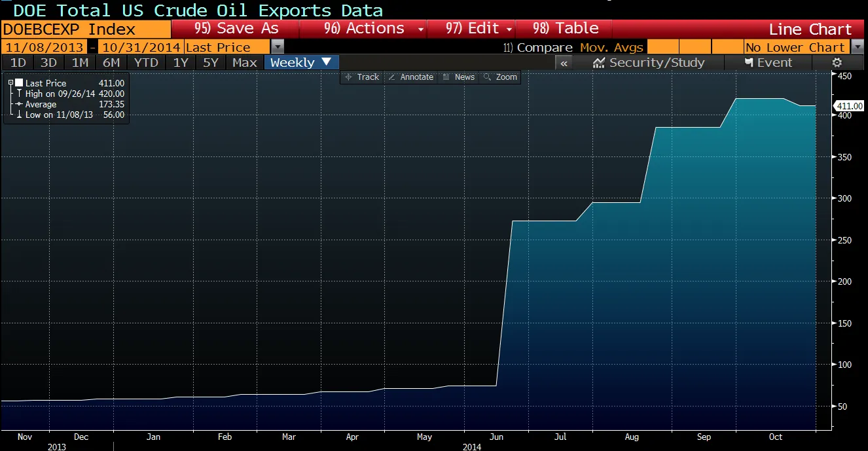Screen dimensions: 868x451
Task: Click the last Mov. Avgs input box
Action: [x=727, y=47]
